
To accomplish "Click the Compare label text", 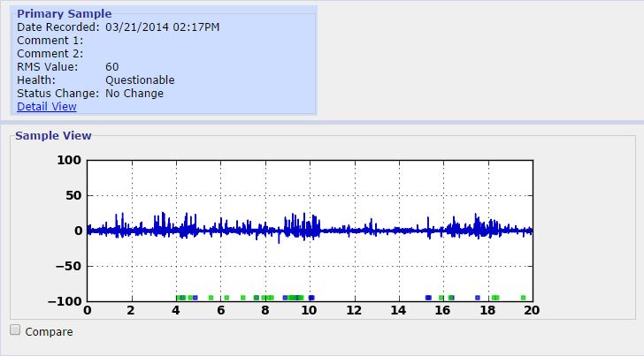I will point(49,331).
